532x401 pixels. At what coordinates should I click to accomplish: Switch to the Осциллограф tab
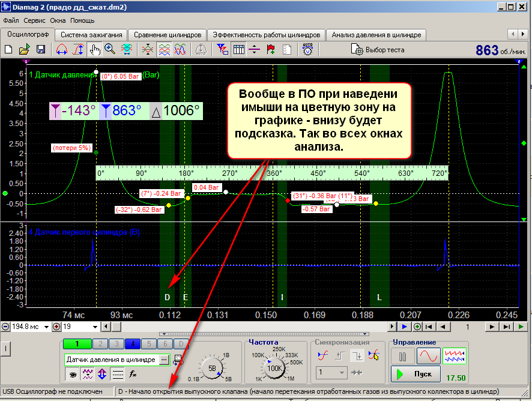(28, 34)
